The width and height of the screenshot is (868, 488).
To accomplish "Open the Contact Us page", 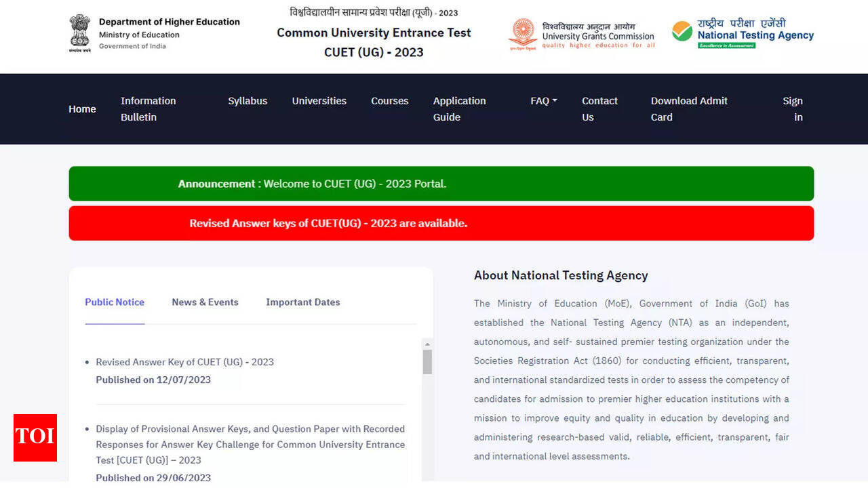I will 599,109.
